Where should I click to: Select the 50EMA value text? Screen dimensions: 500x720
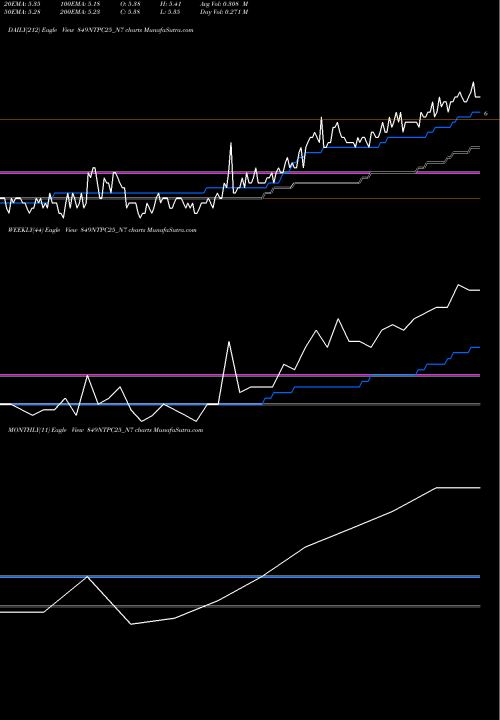(x=22, y=12)
